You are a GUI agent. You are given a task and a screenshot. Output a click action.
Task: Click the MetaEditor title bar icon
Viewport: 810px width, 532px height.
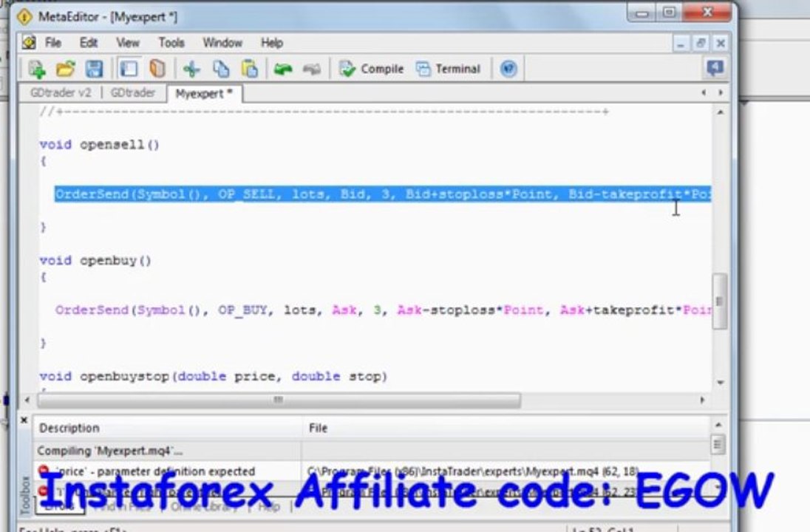click(24, 17)
